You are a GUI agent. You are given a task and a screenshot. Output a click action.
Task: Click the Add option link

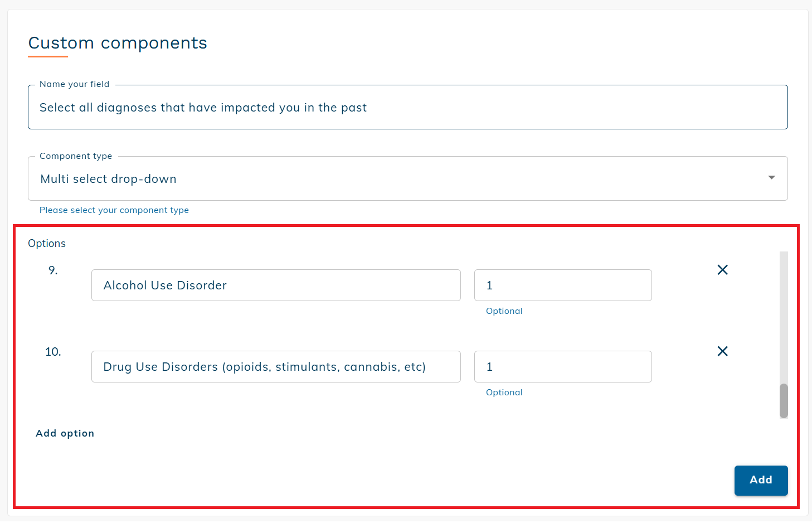pyautogui.click(x=65, y=433)
